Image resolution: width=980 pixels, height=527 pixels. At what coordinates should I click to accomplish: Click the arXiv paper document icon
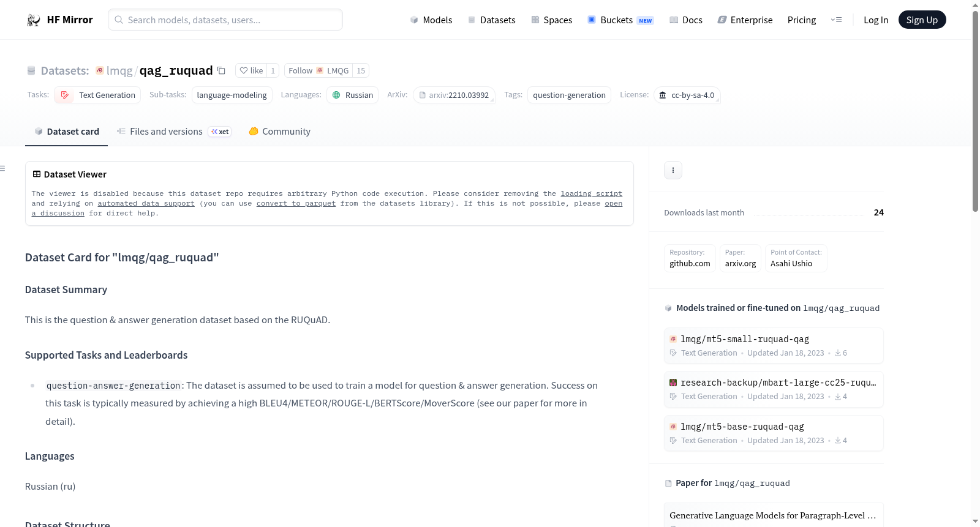[423, 95]
